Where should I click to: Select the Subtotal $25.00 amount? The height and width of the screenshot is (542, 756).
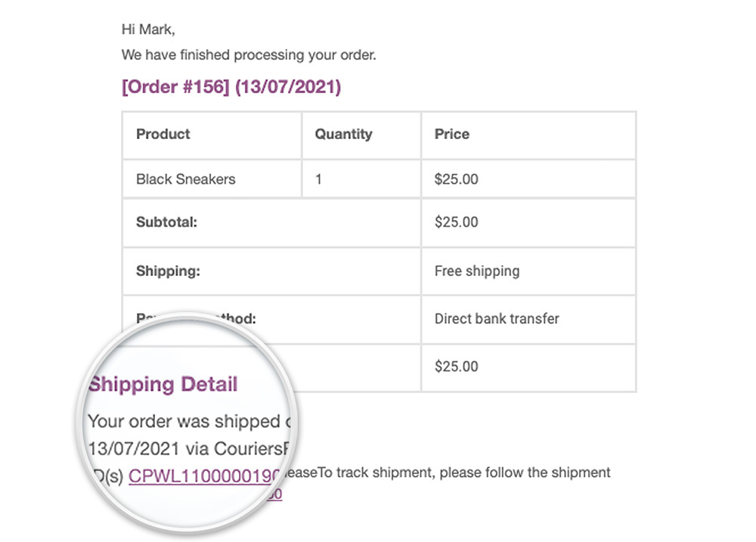(457, 222)
